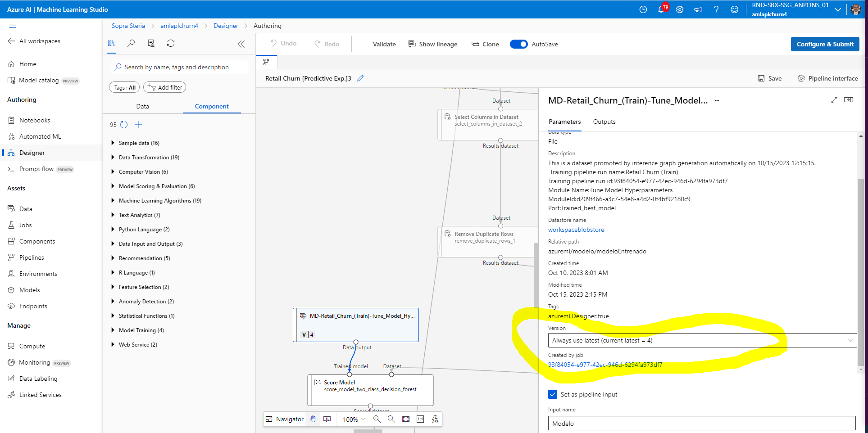The image size is (868, 433).
Task: Open the component search panel icon
Action: tap(131, 43)
